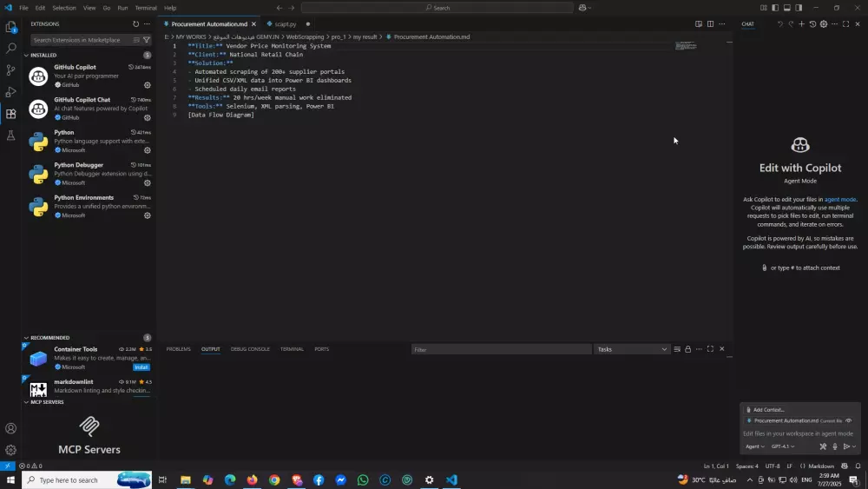This screenshot has height=489, width=868.
Task: Send the chat message
Action: pos(846,446)
